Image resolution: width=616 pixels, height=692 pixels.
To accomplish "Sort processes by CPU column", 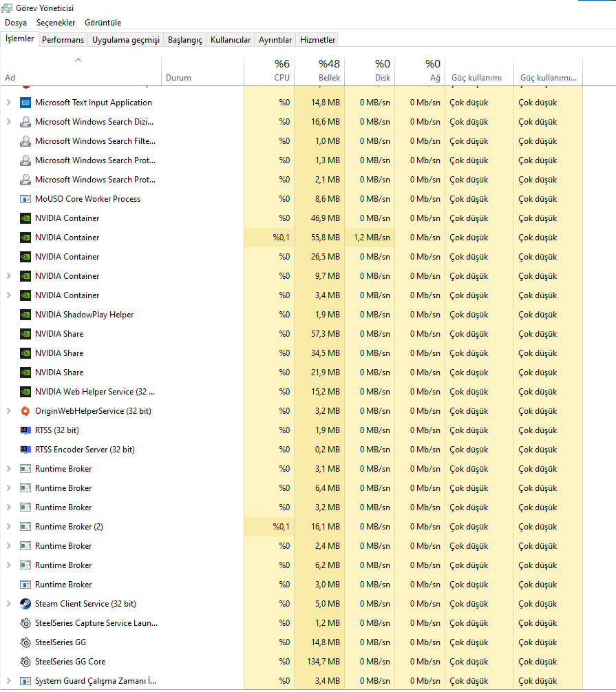I will tap(269, 71).
